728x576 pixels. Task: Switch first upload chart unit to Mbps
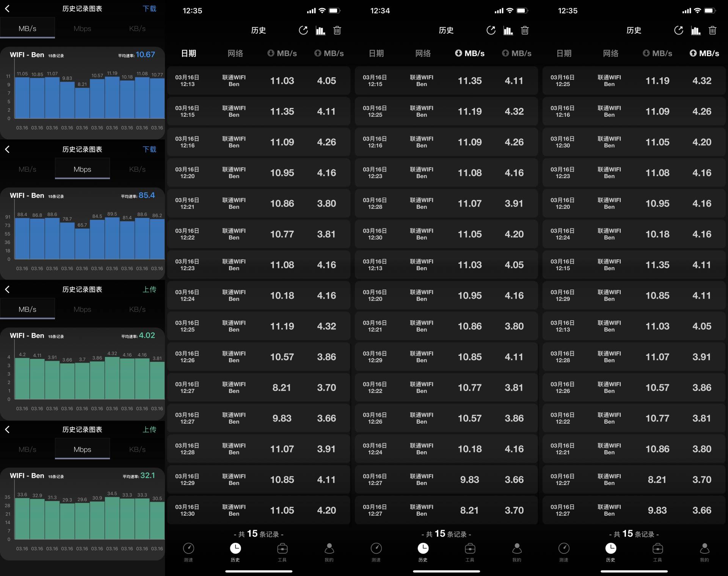tap(82, 310)
